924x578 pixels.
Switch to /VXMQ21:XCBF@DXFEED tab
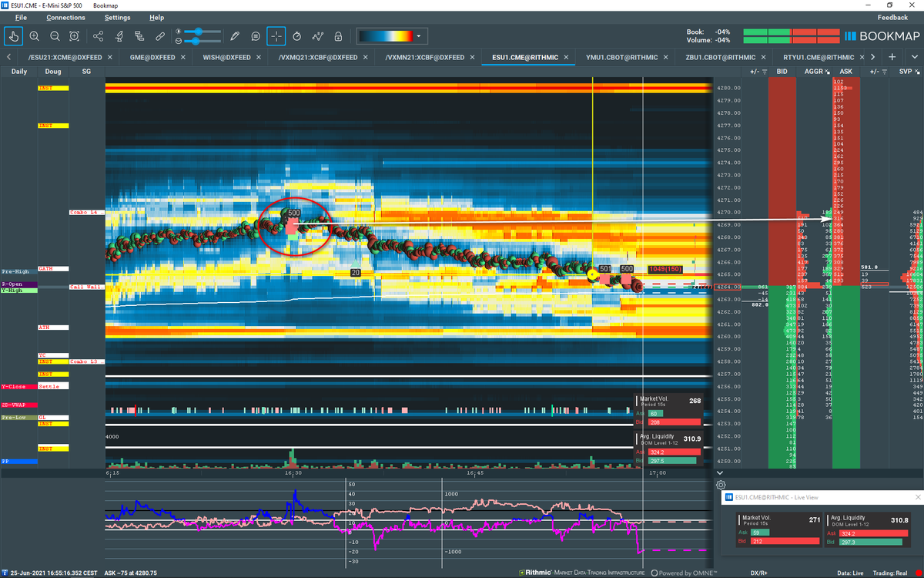(x=318, y=57)
